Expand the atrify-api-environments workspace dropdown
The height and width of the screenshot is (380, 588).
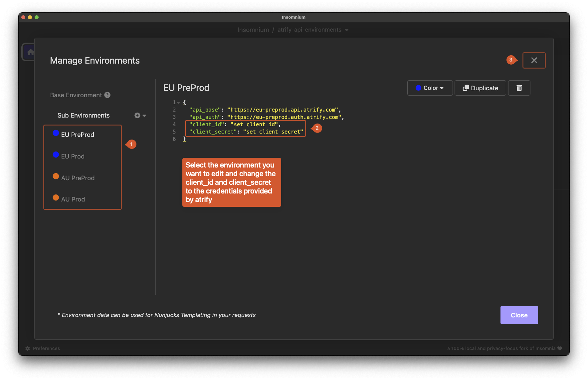click(347, 30)
